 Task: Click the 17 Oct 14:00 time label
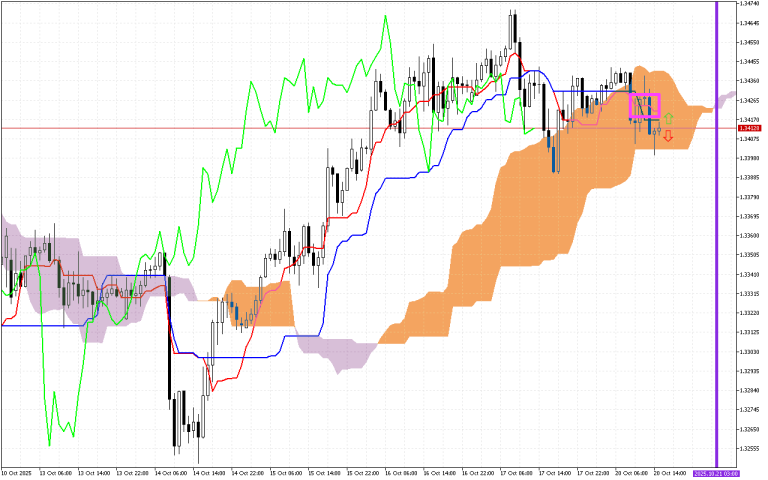pyautogui.click(x=554, y=474)
